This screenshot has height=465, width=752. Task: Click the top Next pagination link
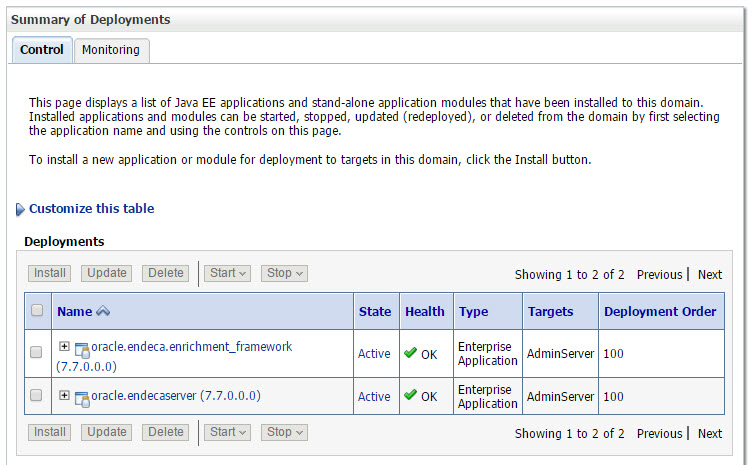click(710, 275)
